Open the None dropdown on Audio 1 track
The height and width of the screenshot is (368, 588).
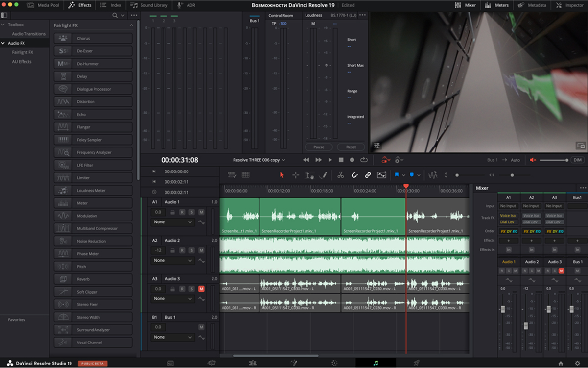[x=173, y=222]
